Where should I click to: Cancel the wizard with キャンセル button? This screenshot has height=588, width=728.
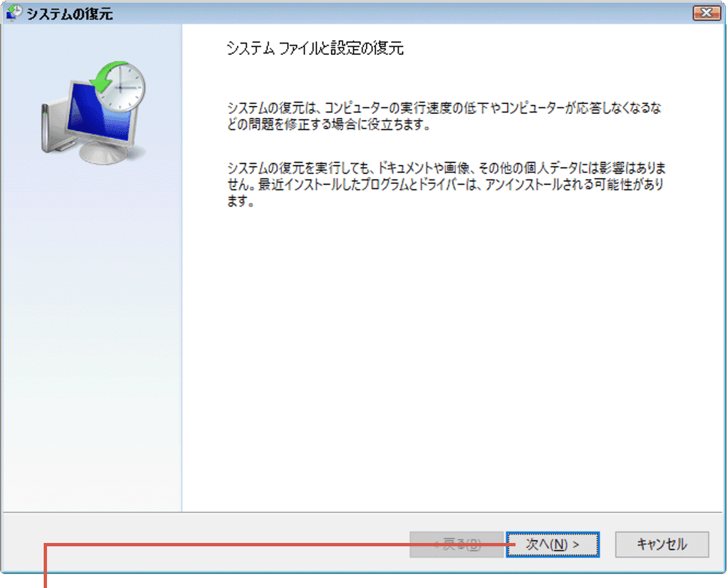662,544
